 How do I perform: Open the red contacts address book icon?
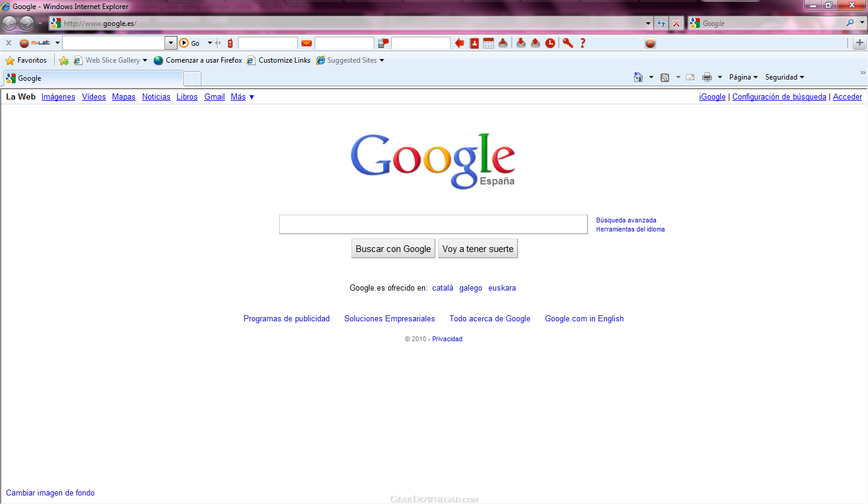(474, 43)
